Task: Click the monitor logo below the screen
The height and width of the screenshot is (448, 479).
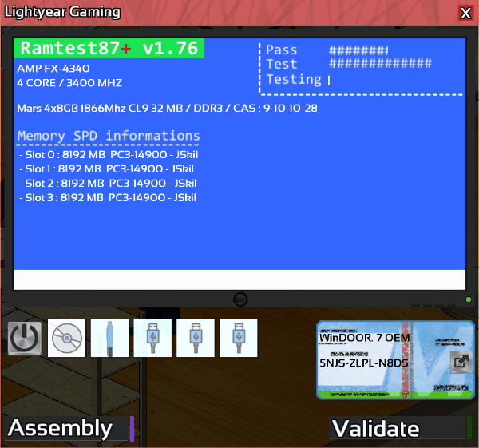Action: [239, 299]
